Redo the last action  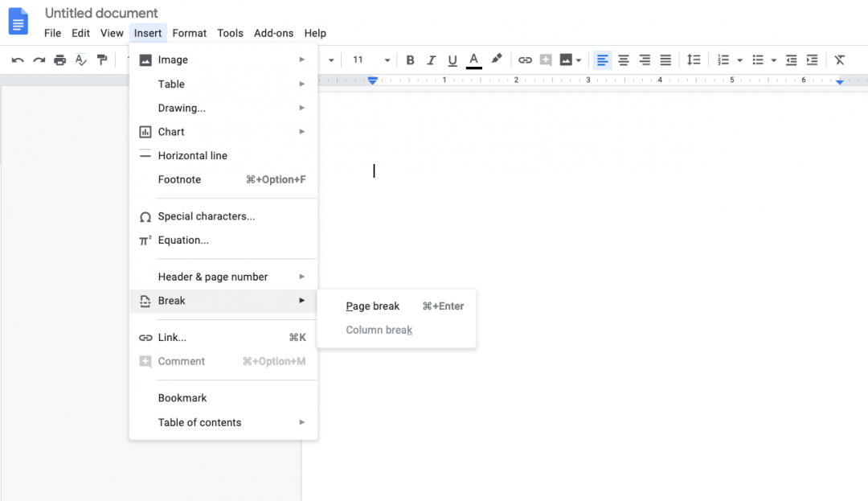pos(39,60)
